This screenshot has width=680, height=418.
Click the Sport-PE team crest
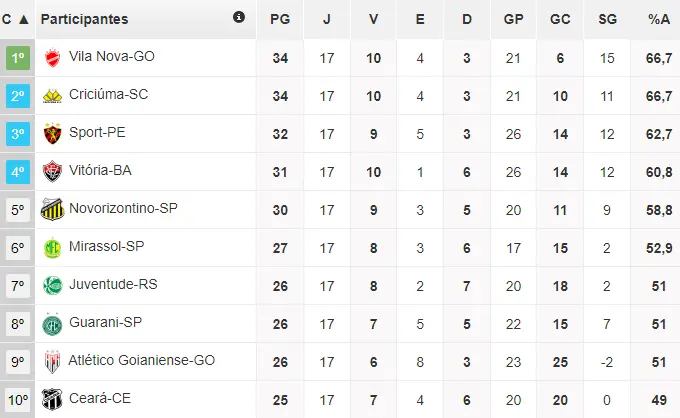[52, 133]
